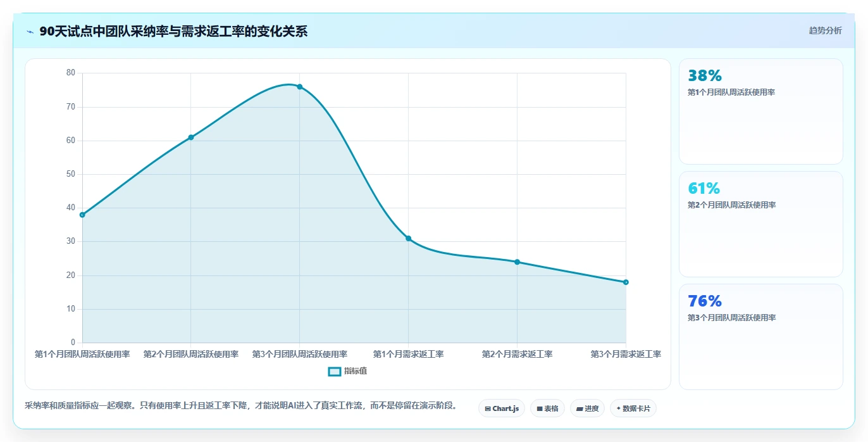Select the data point at value 24
868x442 pixels.
pyautogui.click(x=517, y=262)
